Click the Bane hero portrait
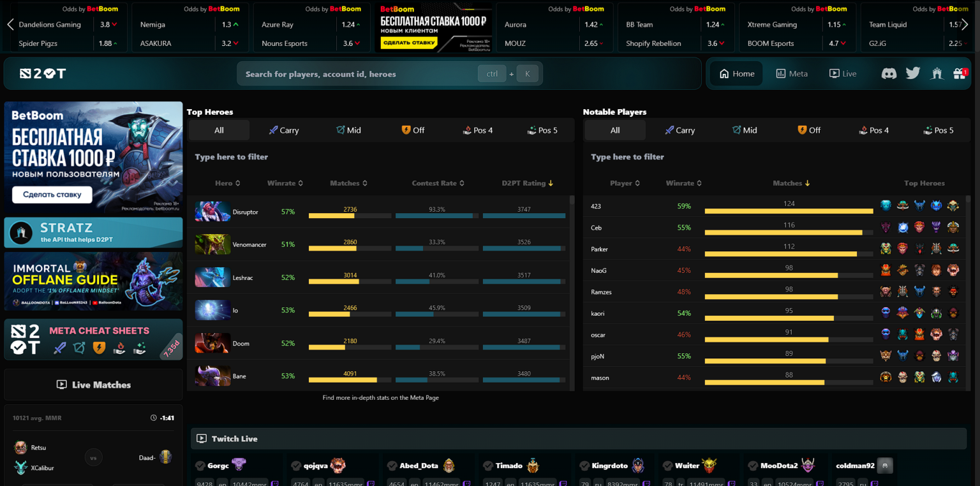980x486 pixels. (x=212, y=376)
